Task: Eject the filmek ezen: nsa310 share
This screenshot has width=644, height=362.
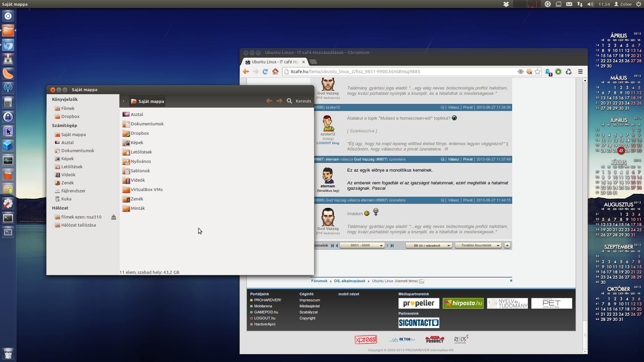Action: [x=114, y=217]
